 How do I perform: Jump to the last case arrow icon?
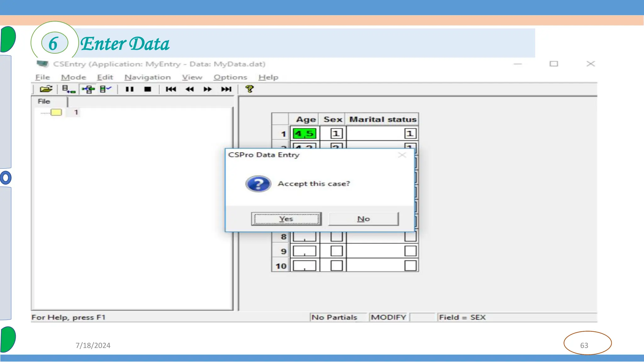coord(226,89)
